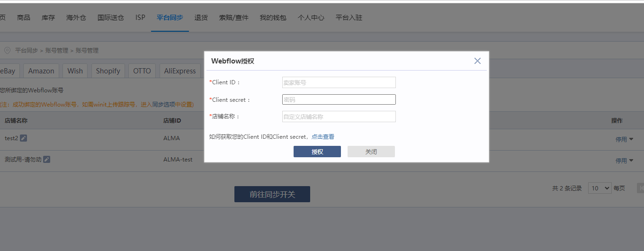Open the 平台入驻 menu

[x=349, y=18]
